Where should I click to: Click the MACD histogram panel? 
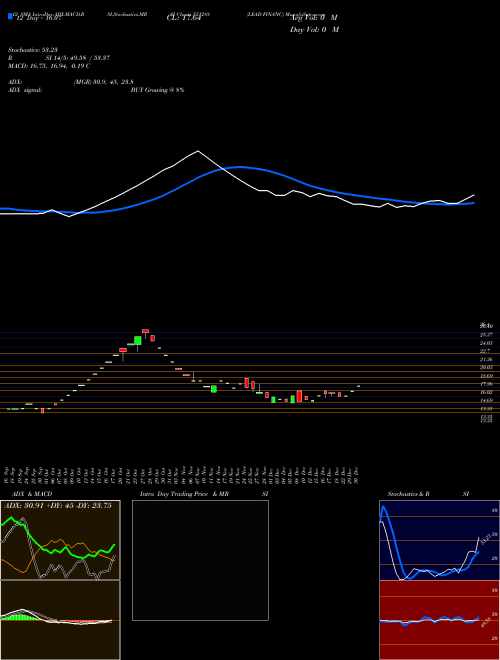tap(60, 620)
